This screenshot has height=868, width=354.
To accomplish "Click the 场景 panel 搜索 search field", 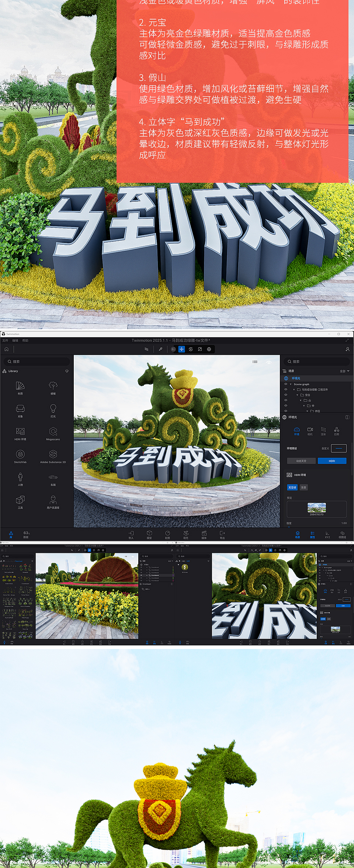I will (x=317, y=362).
